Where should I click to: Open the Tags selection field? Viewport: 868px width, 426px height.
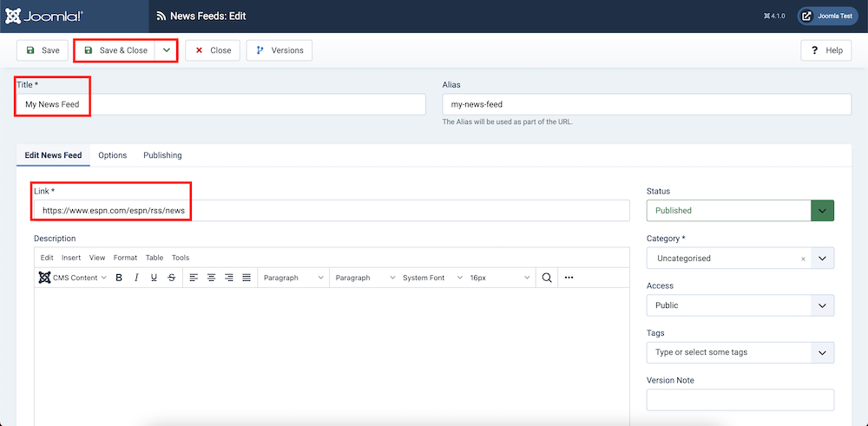click(740, 352)
